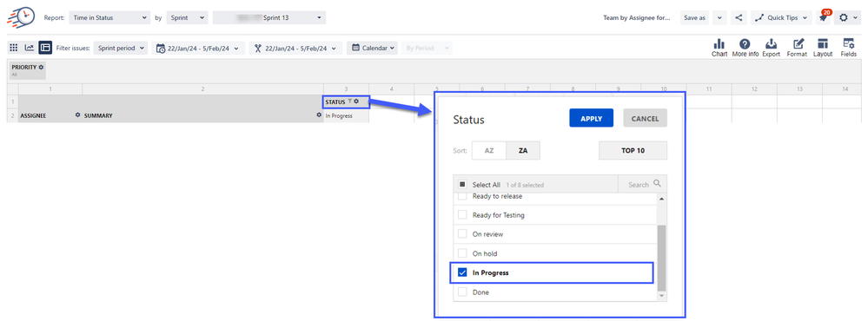Open the Calendar format dropdown
The width and height of the screenshot is (868, 321).
[373, 48]
